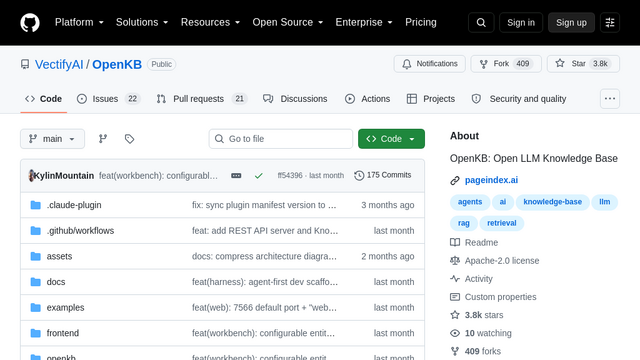Select the ai topic tag
Viewport: 640px width, 360px height.
502,202
